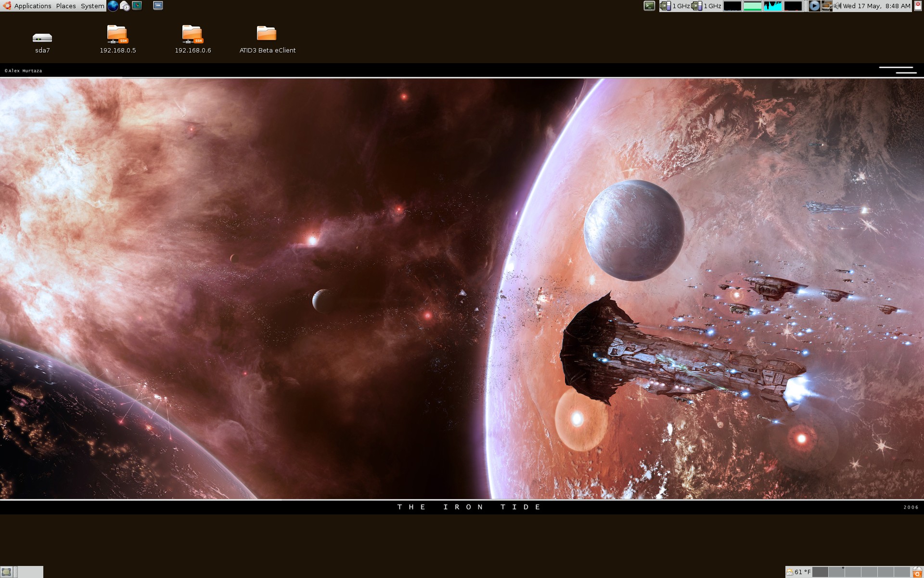Click the show desktop button
Viewport: 924px width, 578px height.
(x=6, y=572)
